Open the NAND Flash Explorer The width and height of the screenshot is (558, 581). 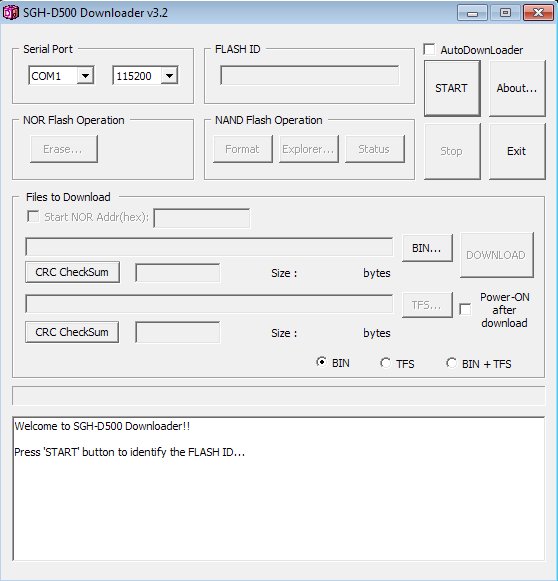click(x=309, y=149)
